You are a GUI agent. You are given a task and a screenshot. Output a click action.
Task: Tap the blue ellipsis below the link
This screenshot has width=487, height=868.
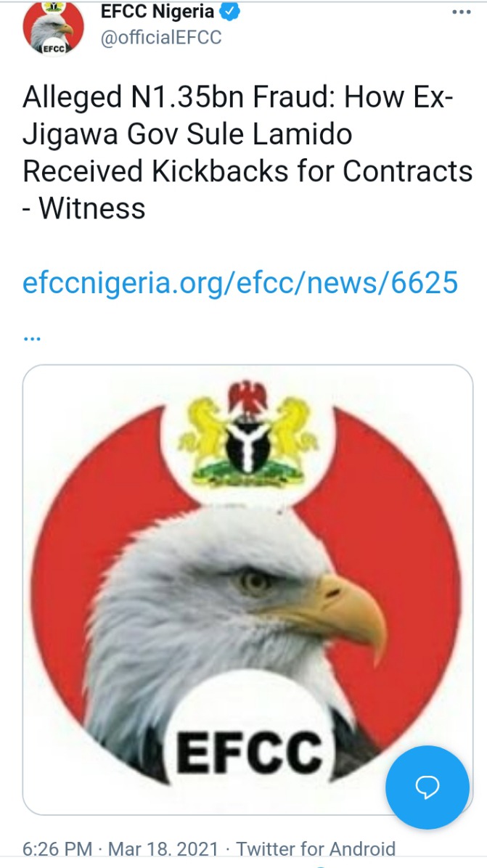pos(32,337)
